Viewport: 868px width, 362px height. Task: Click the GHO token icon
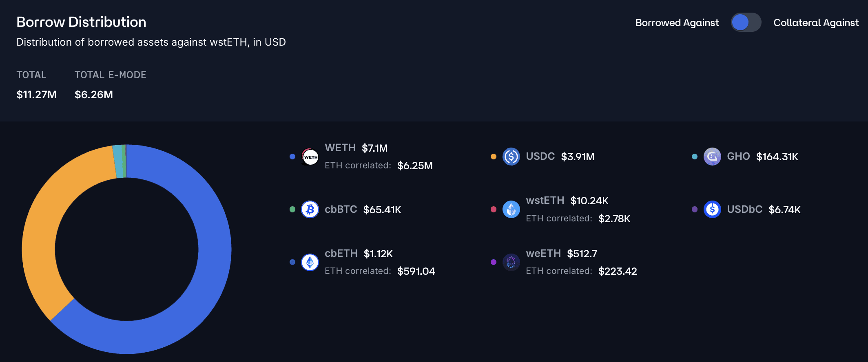point(712,157)
